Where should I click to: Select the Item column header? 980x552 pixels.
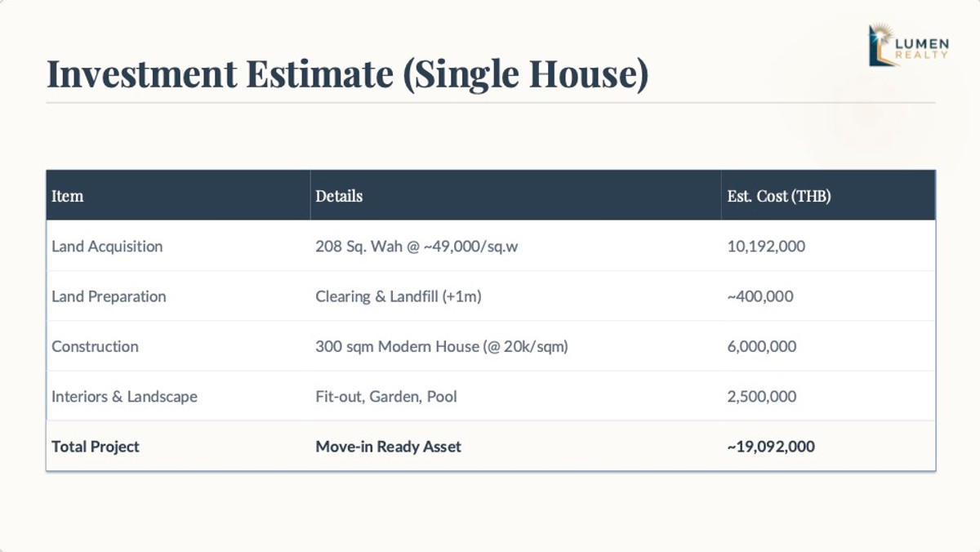(68, 196)
